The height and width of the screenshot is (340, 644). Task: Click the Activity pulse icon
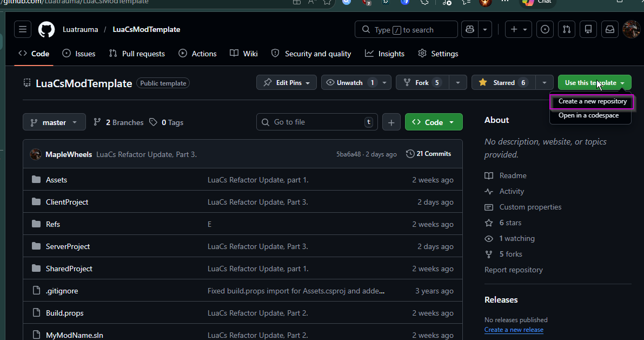pos(489,191)
